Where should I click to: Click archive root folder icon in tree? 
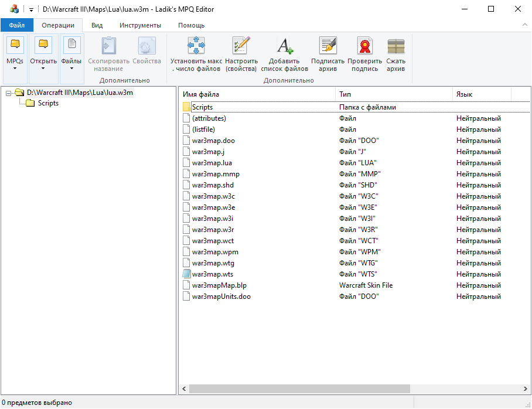(19, 93)
